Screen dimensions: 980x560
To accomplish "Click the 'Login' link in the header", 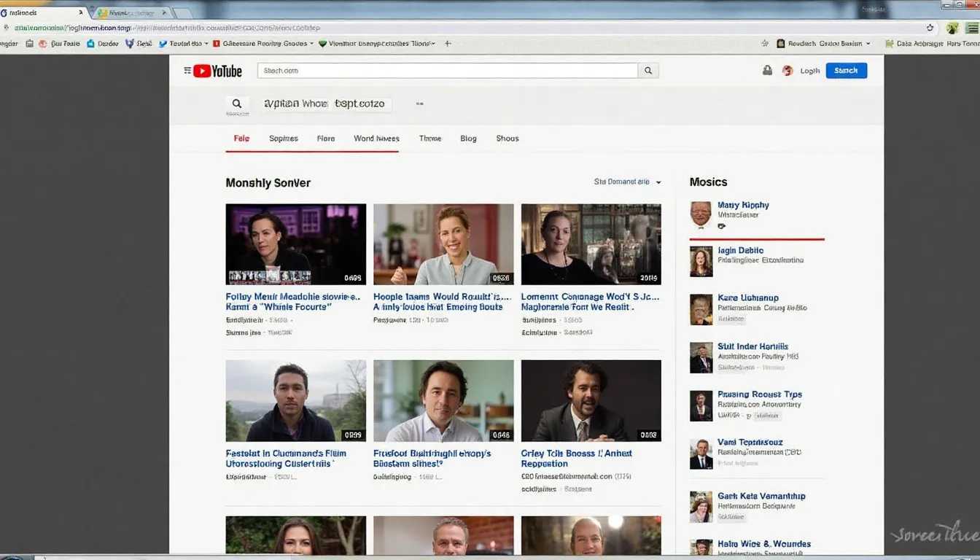I will (810, 71).
